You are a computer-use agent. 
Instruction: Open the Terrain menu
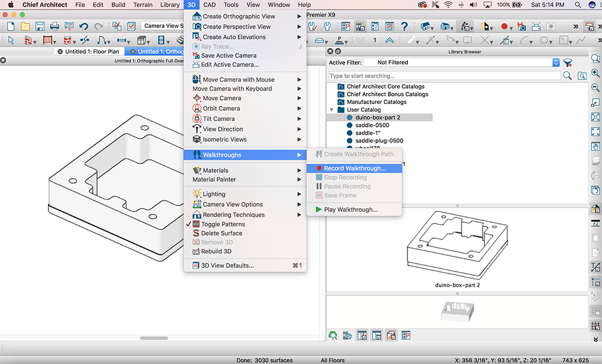[143, 5]
